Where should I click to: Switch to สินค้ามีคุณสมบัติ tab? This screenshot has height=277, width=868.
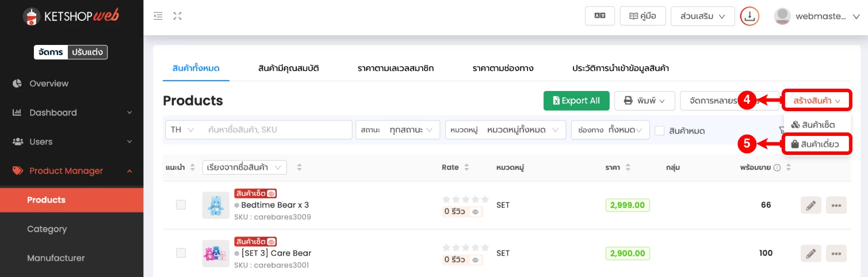coord(289,69)
